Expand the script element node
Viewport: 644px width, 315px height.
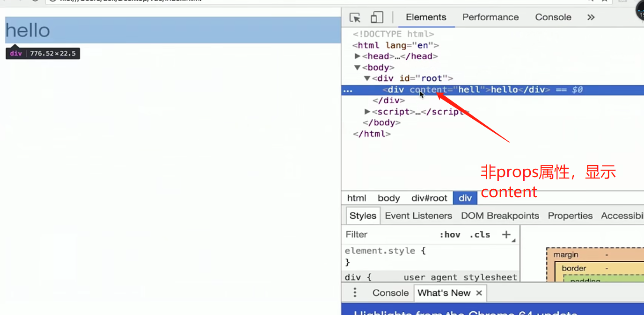[x=367, y=112]
